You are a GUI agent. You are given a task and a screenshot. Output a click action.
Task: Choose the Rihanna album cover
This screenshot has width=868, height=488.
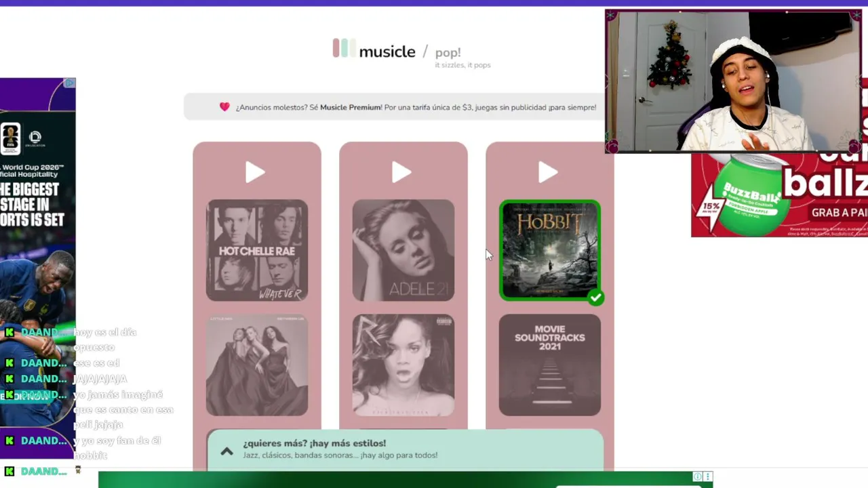point(403,365)
